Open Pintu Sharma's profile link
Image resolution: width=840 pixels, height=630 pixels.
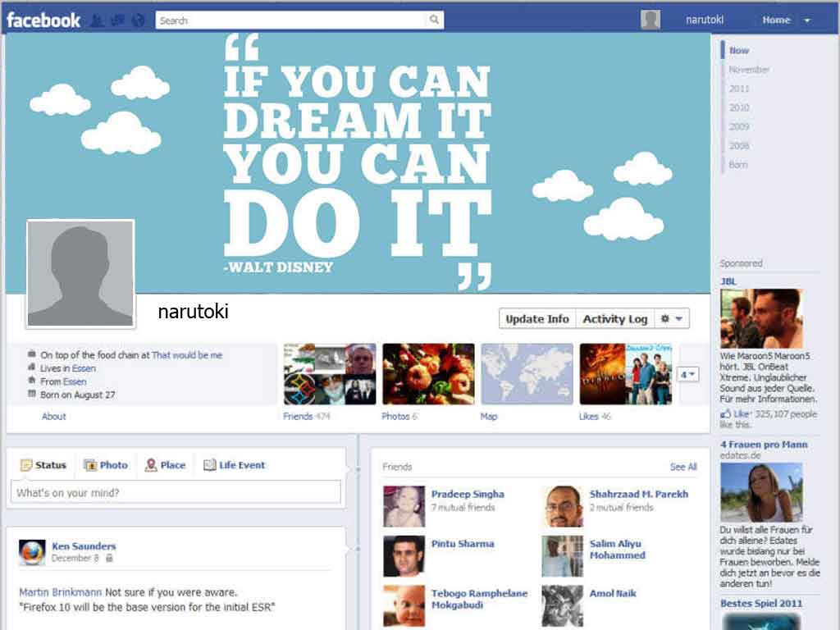coord(463,544)
